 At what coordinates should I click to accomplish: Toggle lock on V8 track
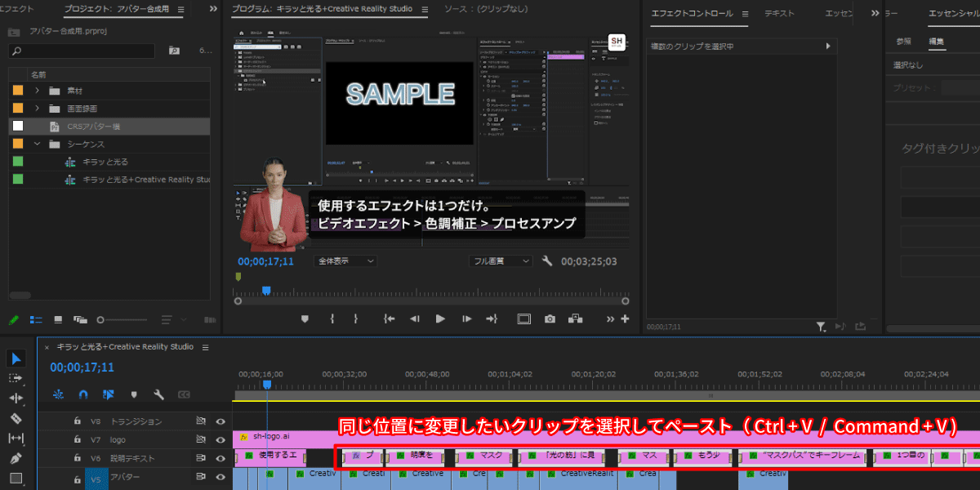click(77, 421)
